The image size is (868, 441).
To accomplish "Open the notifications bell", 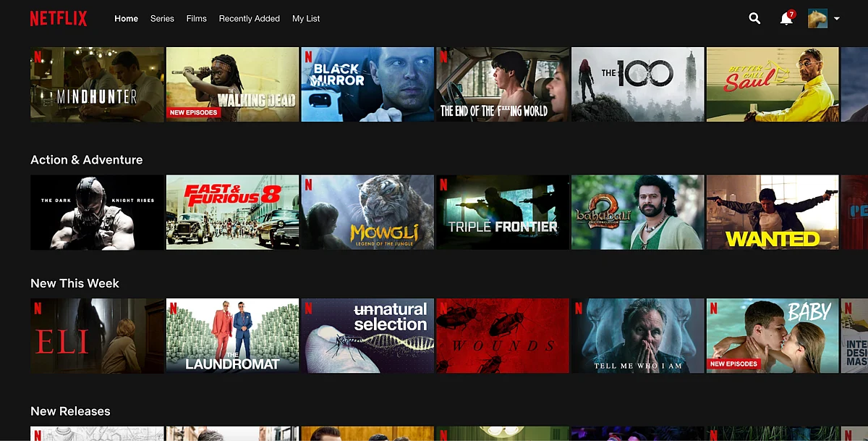I will pyautogui.click(x=786, y=19).
